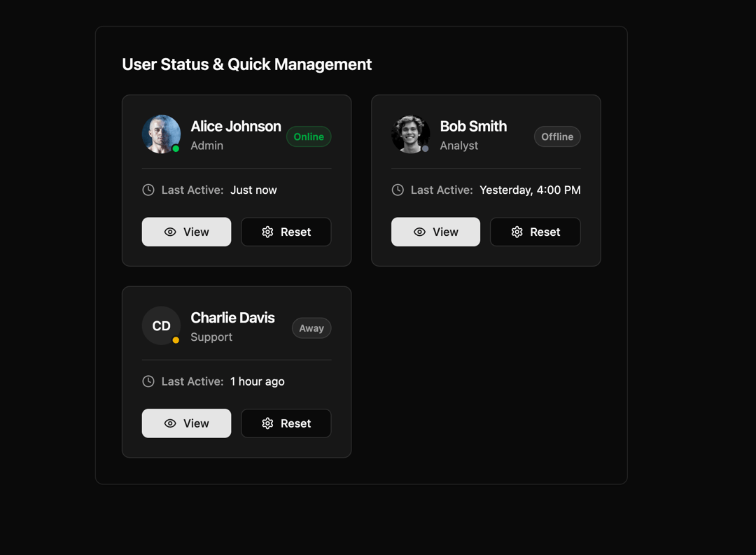
Task: Click Alice Johnson's avatar photo
Action: click(x=161, y=134)
